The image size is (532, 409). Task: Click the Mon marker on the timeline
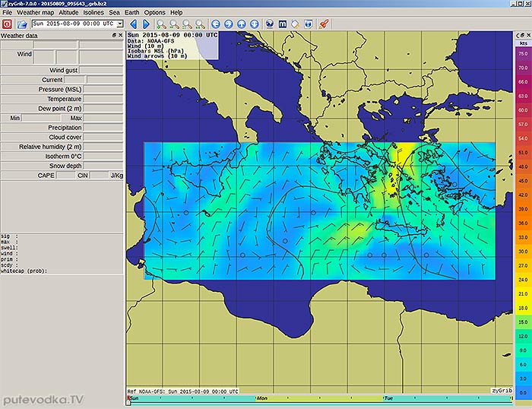click(262, 398)
